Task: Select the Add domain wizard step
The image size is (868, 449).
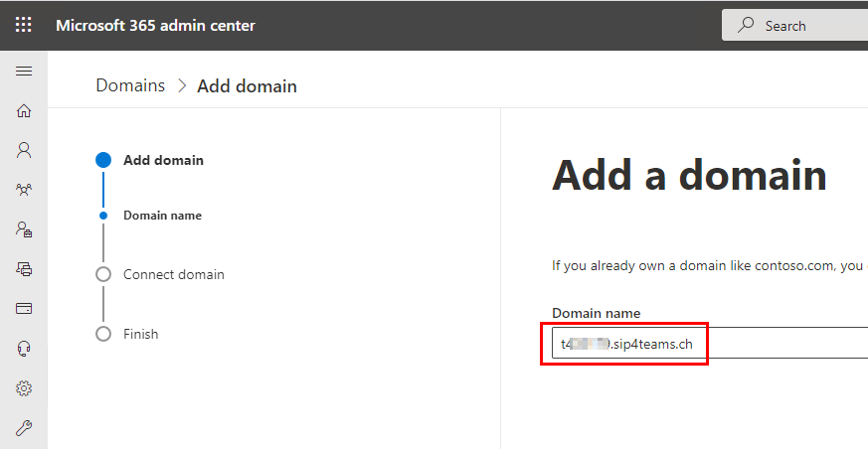Action: pos(163,160)
